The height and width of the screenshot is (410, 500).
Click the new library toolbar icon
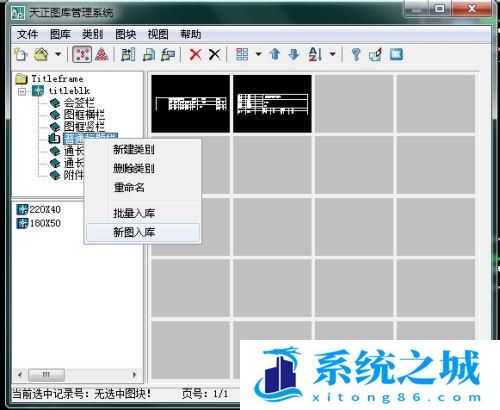point(21,54)
